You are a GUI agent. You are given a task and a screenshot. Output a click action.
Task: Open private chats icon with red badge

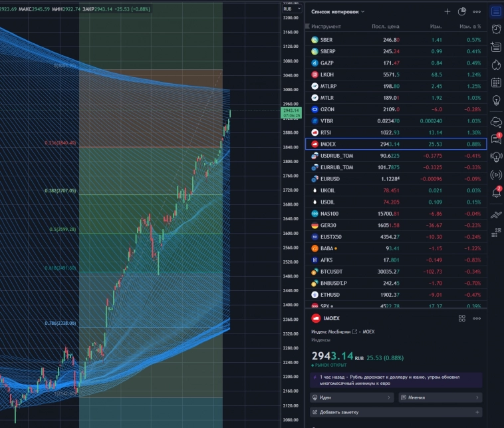pyautogui.click(x=495, y=138)
